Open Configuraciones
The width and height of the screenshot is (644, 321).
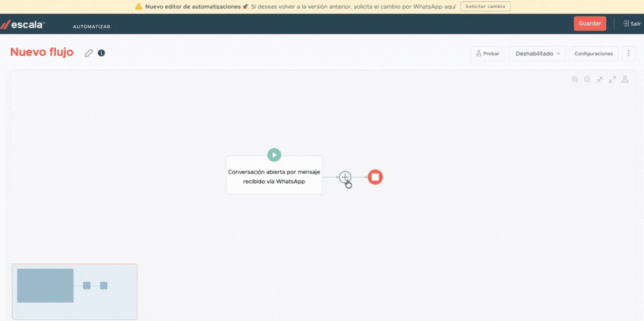(x=594, y=54)
